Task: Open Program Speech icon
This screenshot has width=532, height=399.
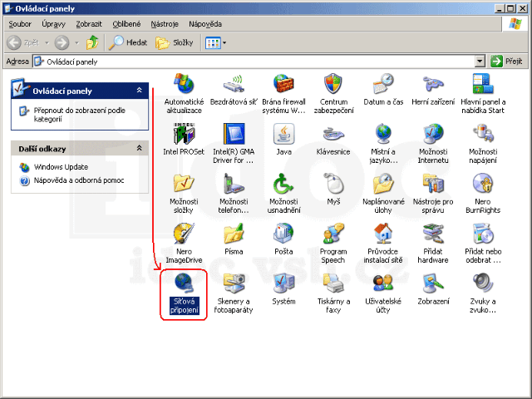Action: pyautogui.click(x=333, y=234)
